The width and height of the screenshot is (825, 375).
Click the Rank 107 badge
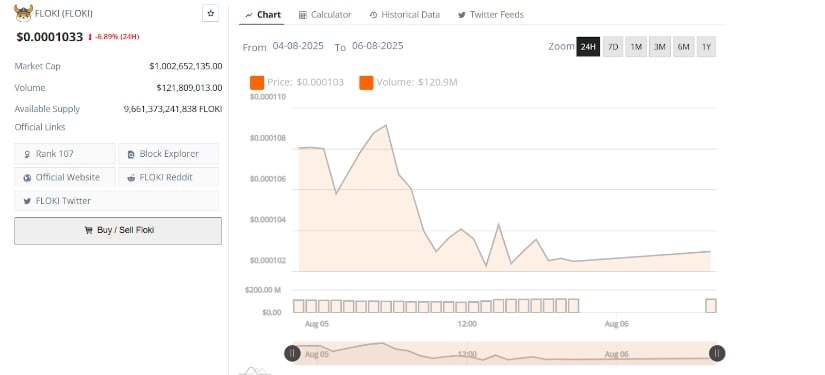pos(65,154)
